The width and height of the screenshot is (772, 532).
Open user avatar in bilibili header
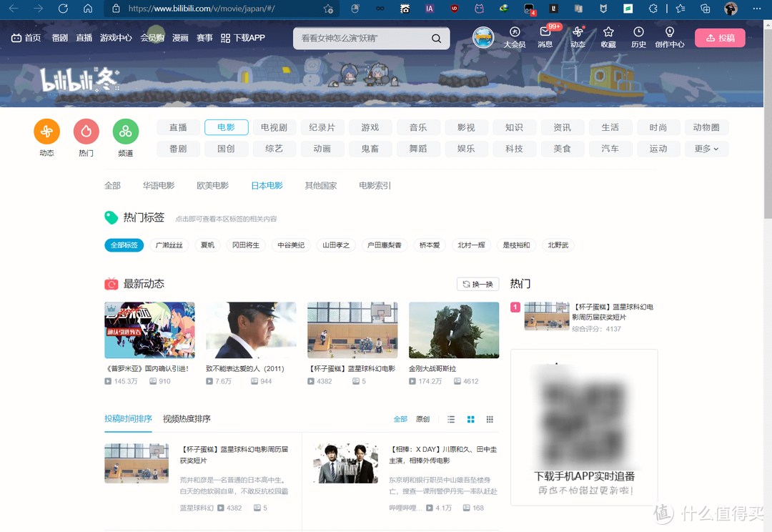click(483, 38)
